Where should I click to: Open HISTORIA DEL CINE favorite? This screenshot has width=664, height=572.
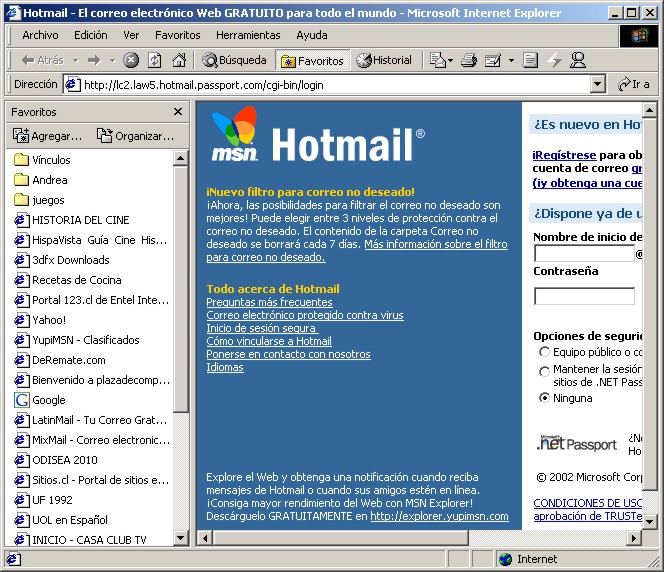72,220
